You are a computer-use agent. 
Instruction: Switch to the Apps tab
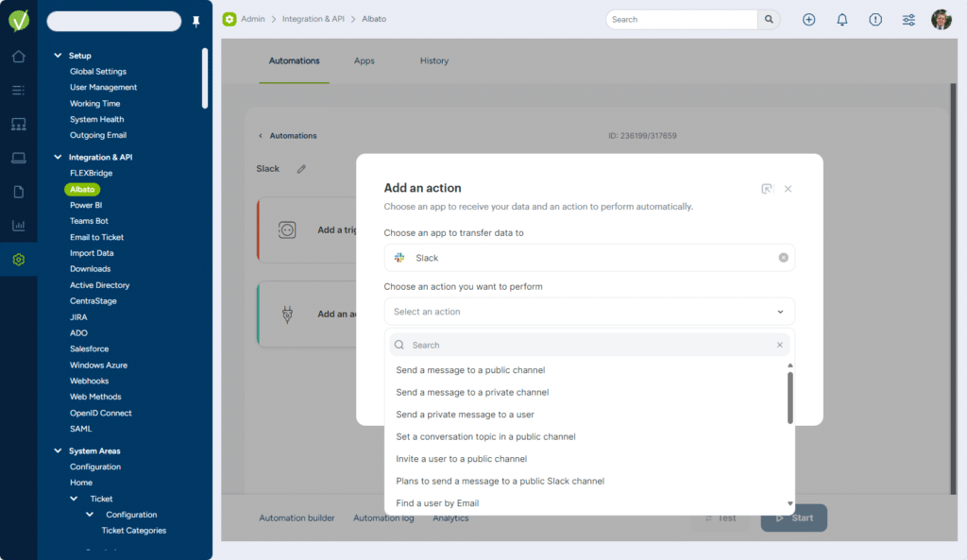point(365,61)
